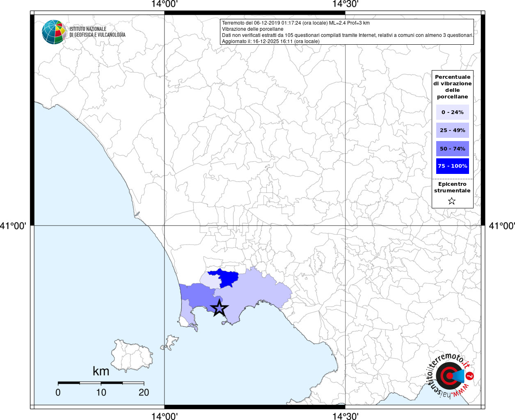This screenshot has height=420, width=515.
Task: Click the top 14°30' longitude label
Action: tap(346, 5)
